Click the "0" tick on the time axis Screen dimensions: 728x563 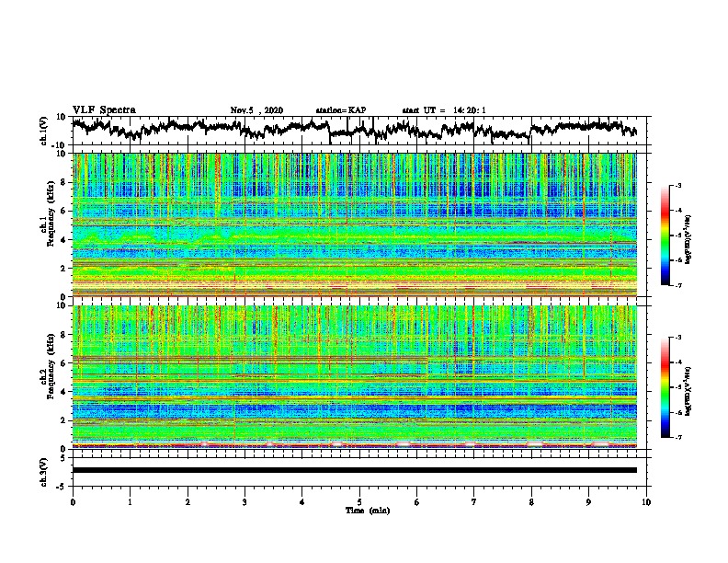[x=73, y=502]
